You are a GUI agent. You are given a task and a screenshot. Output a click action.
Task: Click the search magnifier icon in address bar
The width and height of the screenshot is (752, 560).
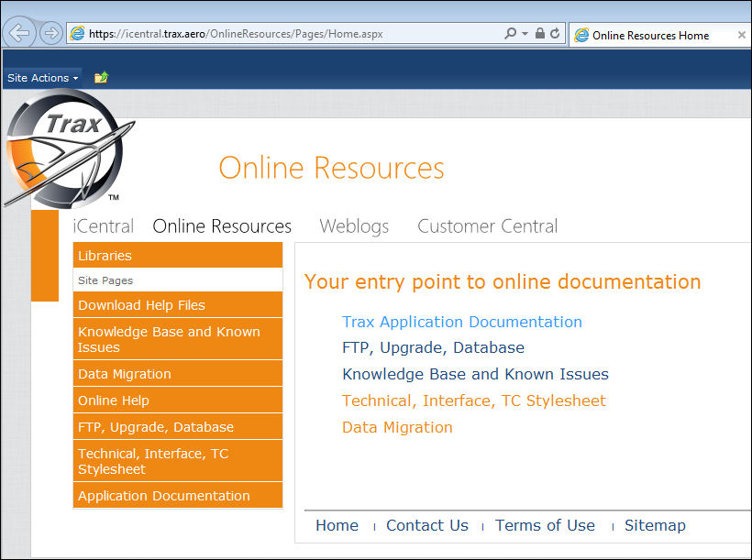pos(510,33)
